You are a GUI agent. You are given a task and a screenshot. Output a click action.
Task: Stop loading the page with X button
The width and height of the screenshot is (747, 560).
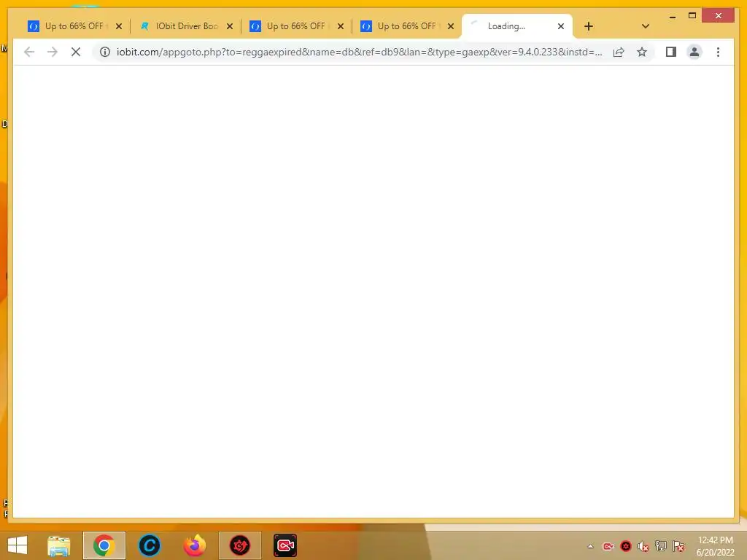76,52
